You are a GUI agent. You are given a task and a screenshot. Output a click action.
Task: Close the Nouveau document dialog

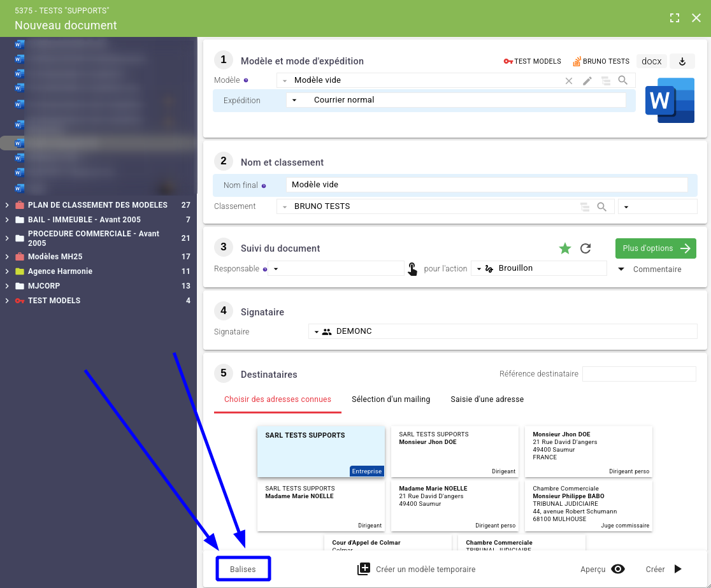(696, 18)
